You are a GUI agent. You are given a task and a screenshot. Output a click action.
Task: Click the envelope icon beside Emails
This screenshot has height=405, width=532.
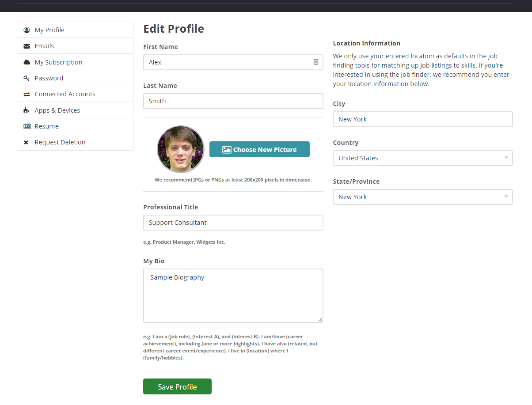click(x=27, y=46)
